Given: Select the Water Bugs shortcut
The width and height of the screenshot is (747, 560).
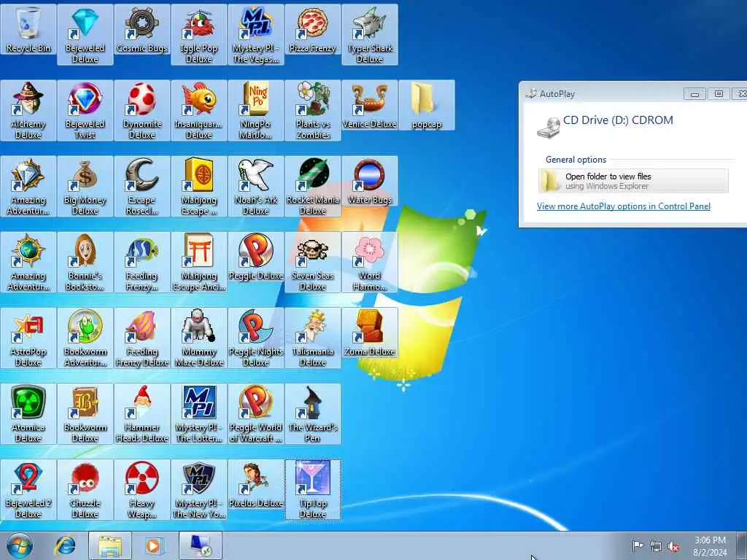Looking at the screenshot, I should [370, 181].
